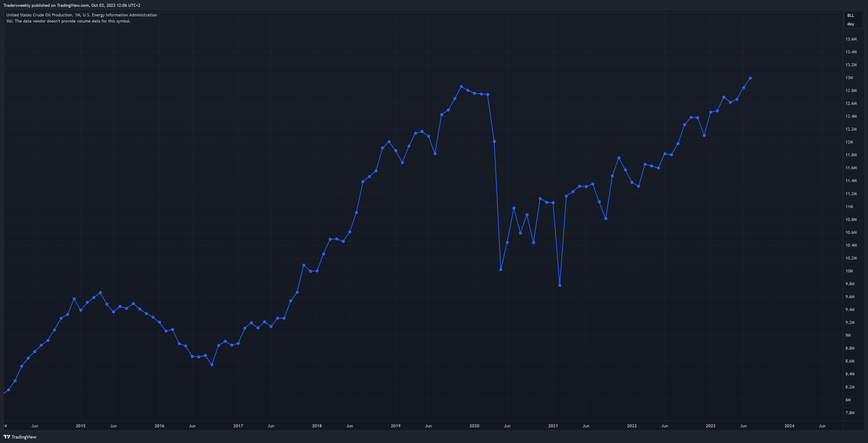
Task: Click the 11.4M price axis label
Action: pos(851,181)
